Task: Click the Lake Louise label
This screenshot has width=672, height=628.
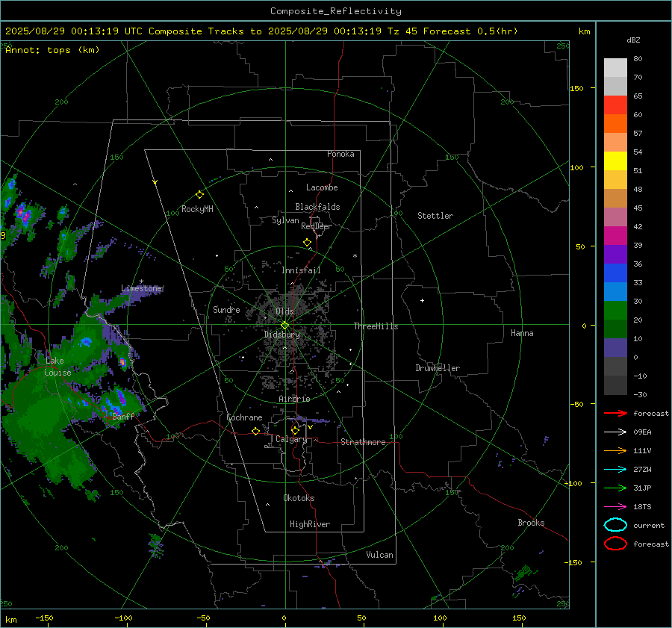Action: 57,367
